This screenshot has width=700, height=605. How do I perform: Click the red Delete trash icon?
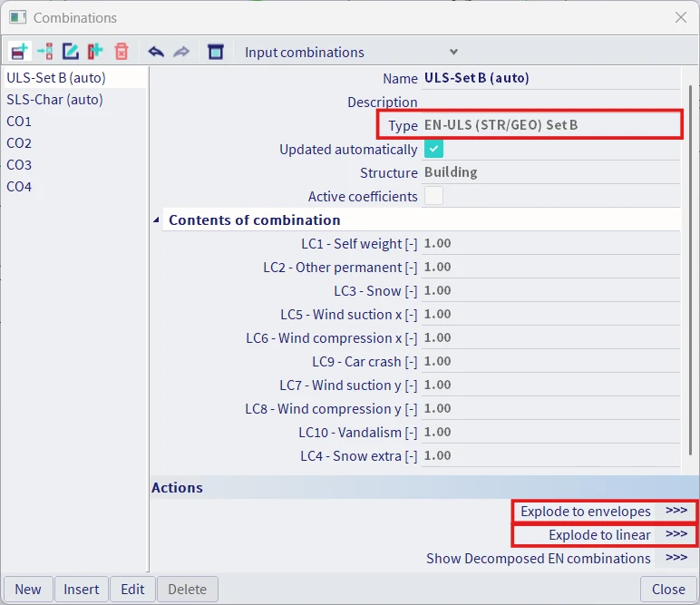click(121, 52)
